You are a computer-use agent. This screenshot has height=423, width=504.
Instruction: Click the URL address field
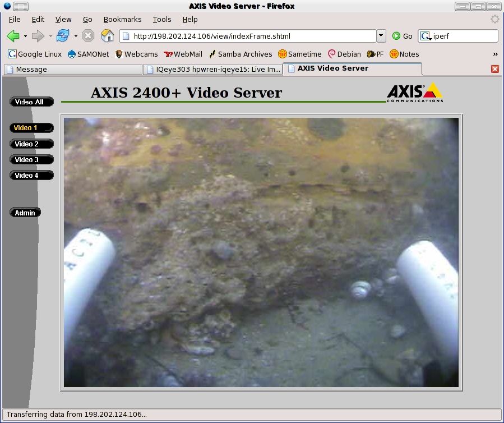click(247, 36)
